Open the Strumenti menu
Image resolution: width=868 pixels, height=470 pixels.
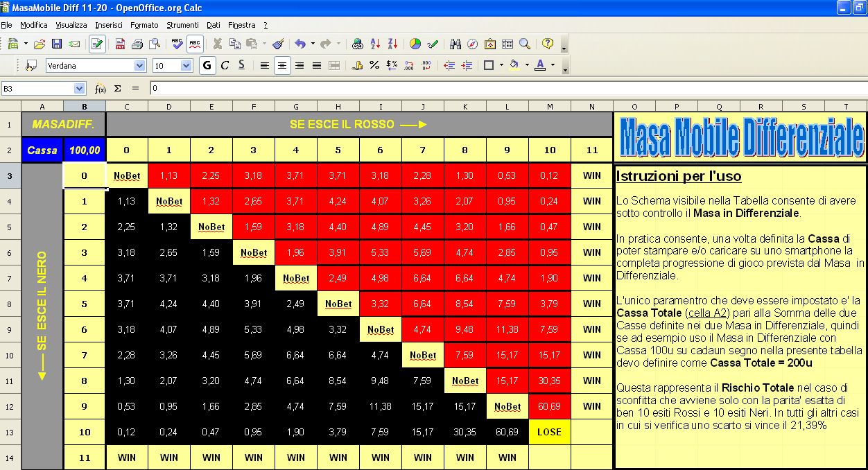183,25
